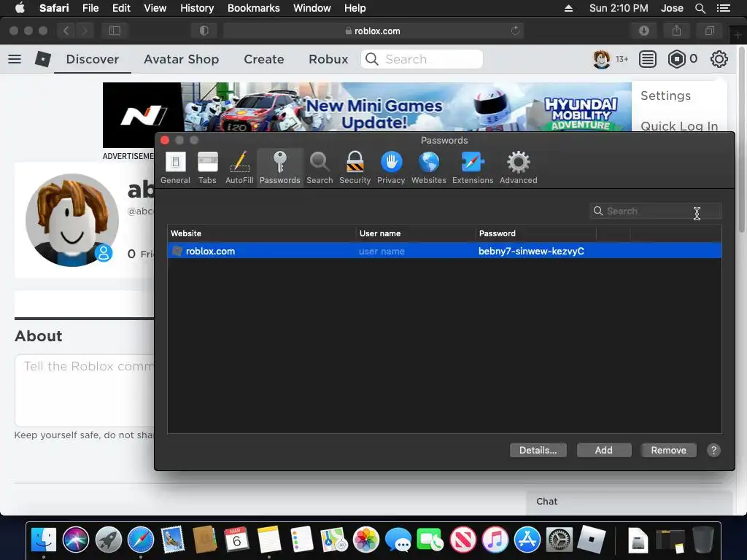Open the Window menu
Viewport: 747px width, 560px height.
(311, 8)
